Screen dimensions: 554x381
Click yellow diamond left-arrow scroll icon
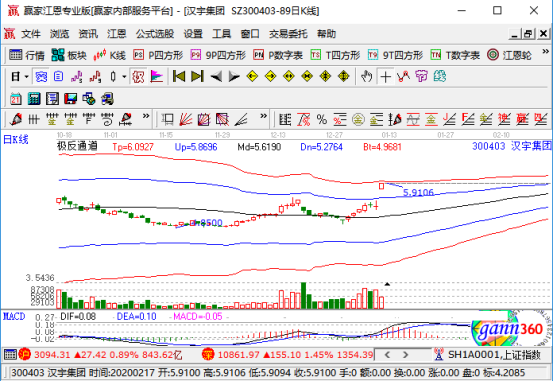[252, 76]
